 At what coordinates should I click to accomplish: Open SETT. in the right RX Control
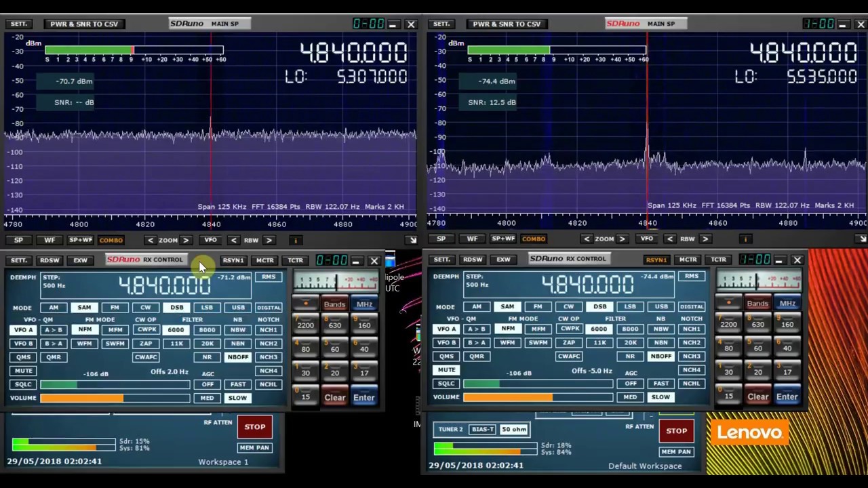pyautogui.click(x=441, y=259)
